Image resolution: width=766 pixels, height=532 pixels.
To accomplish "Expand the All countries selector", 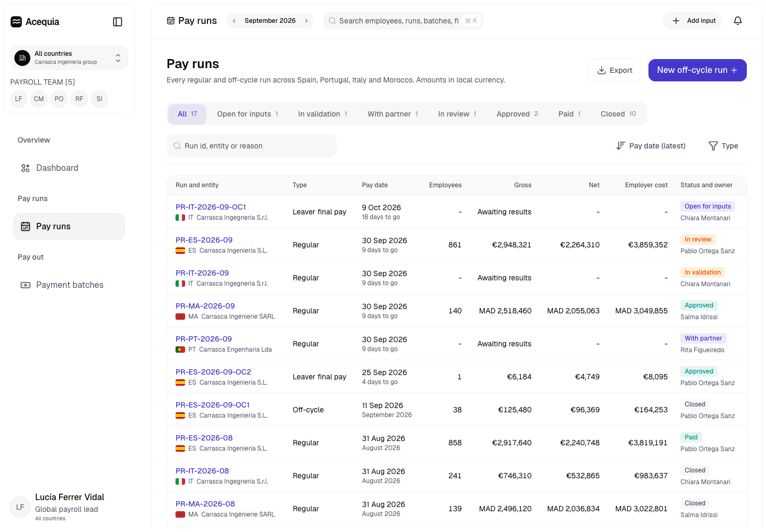I will click(x=69, y=57).
